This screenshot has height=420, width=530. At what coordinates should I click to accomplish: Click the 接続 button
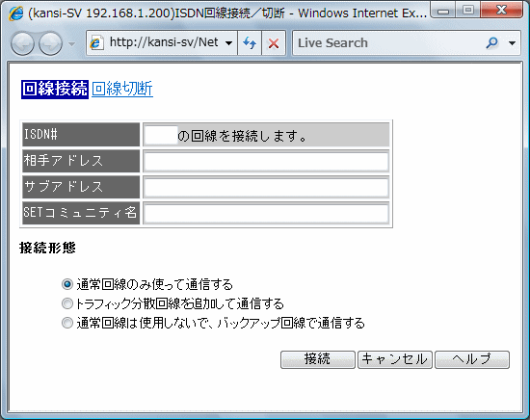pyautogui.click(x=318, y=359)
